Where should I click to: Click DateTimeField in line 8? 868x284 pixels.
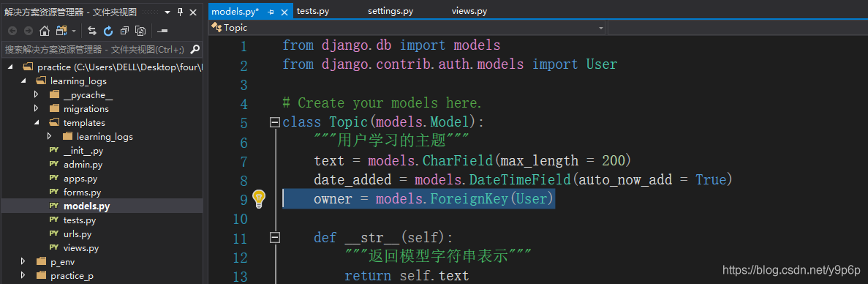tap(521, 180)
